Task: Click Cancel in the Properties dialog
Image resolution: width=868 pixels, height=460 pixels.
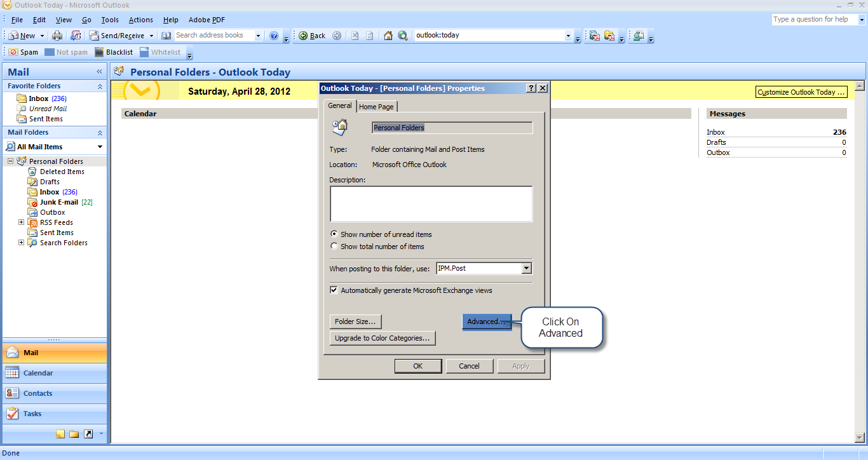Action: (470, 366)
